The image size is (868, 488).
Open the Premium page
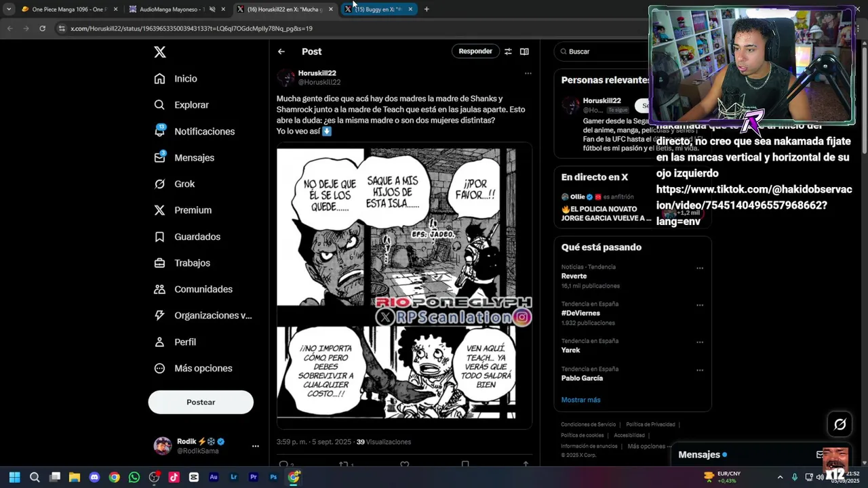pos(182,210)
